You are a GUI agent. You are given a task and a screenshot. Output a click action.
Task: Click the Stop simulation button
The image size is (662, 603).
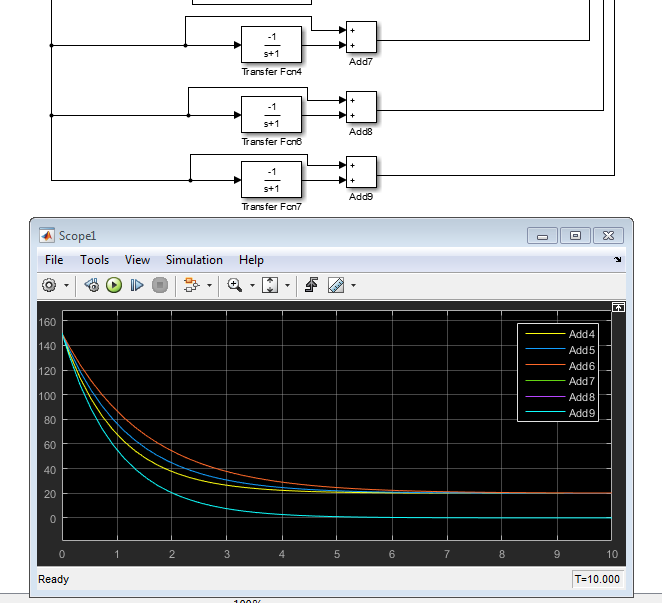[x=159, y=285]
